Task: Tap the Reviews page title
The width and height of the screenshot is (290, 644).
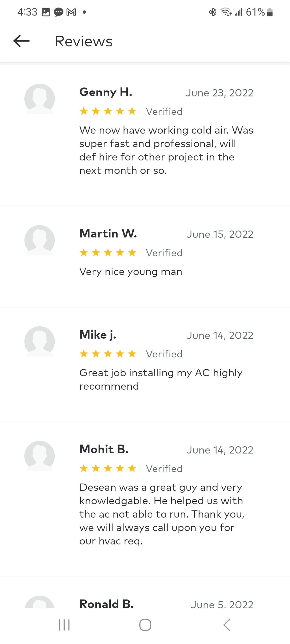Action: coord(84,41)
